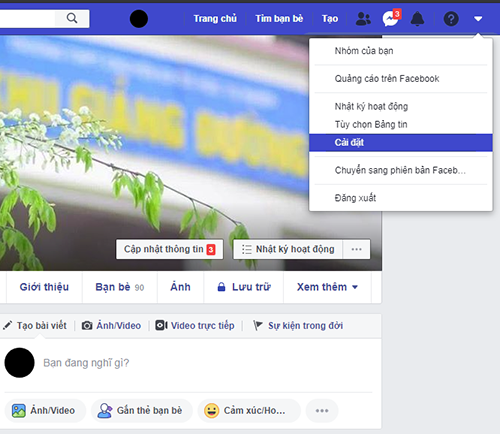
Task: Click the Ảnh/Video photo icon button
Action: click(45, 411)
